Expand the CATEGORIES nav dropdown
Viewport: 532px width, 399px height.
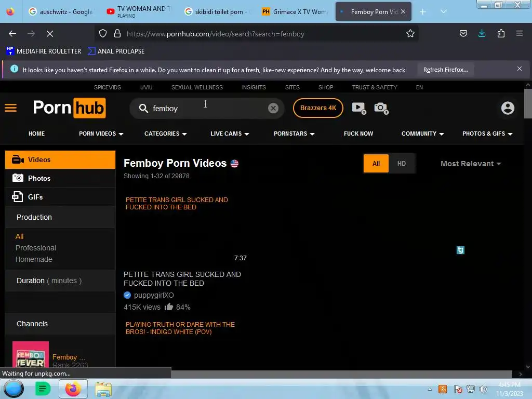pyautogui.click(x=166, y=134)
